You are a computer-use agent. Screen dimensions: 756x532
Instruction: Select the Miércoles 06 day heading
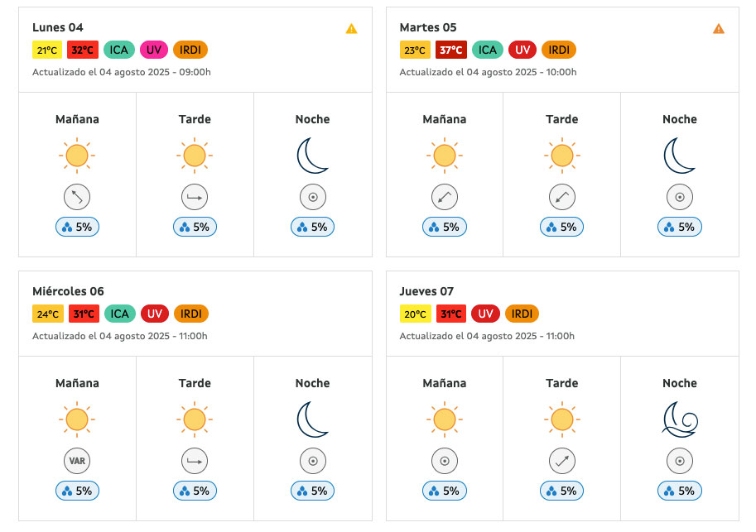pyautogui.click(x=68, y=291)
